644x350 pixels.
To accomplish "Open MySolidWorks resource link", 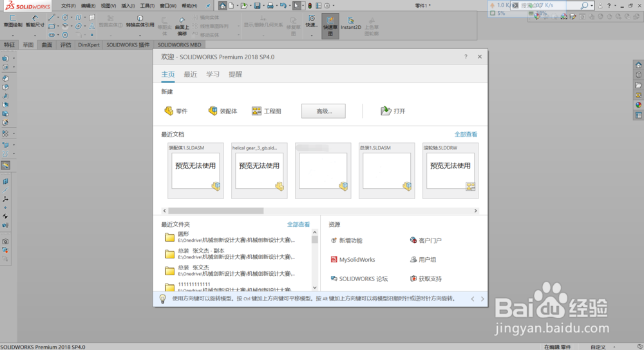I will [353, 260].
